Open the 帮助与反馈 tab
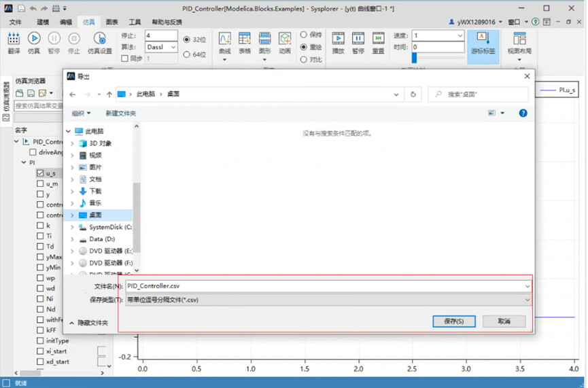Image resolution: width=588 pixels, height=388 pixels. 167,22
